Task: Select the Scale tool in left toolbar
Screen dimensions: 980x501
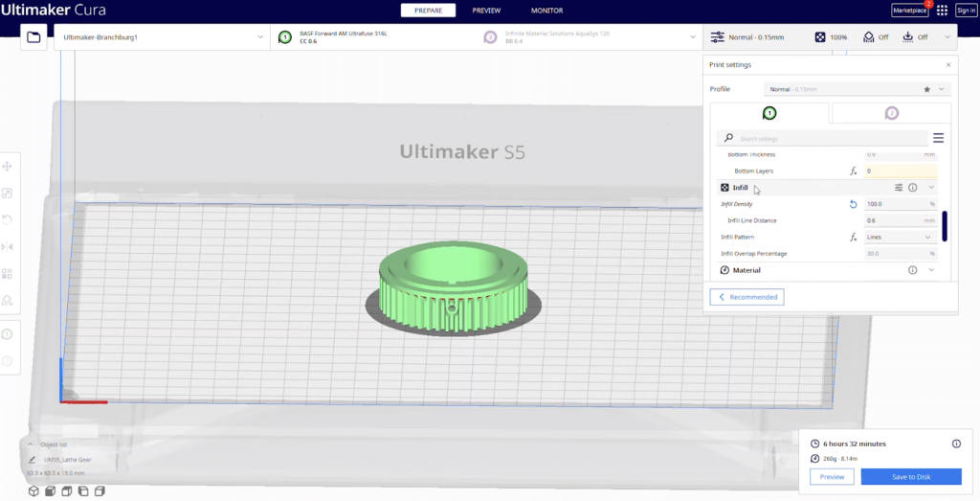Action: click(x=8, y=194)
